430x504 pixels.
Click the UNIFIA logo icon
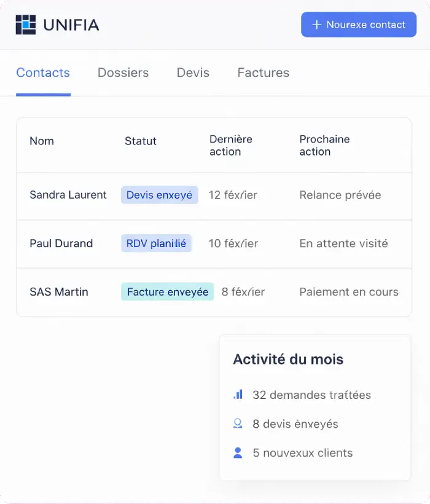click(26, 25)
